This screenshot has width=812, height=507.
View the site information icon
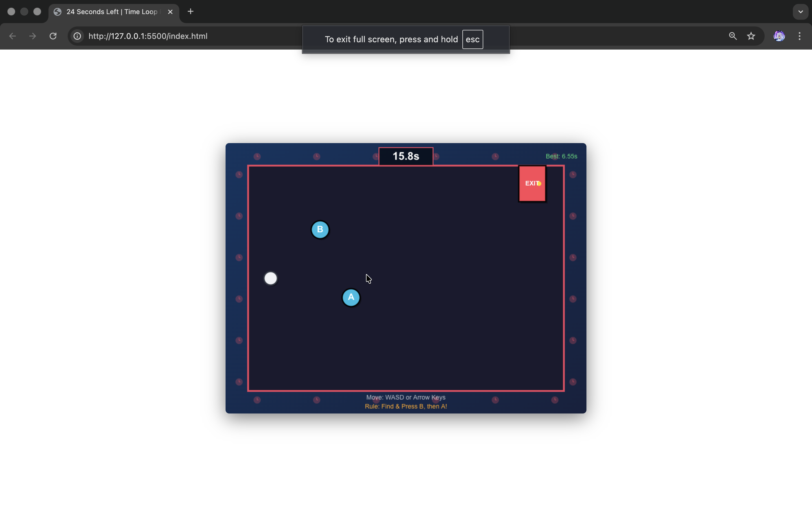(x=77, y=36)
